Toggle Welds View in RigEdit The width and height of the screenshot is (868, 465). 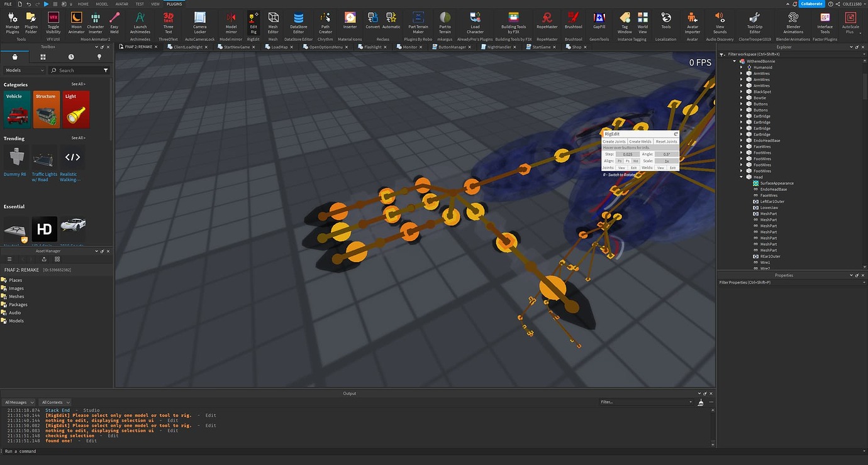(660, 168)
